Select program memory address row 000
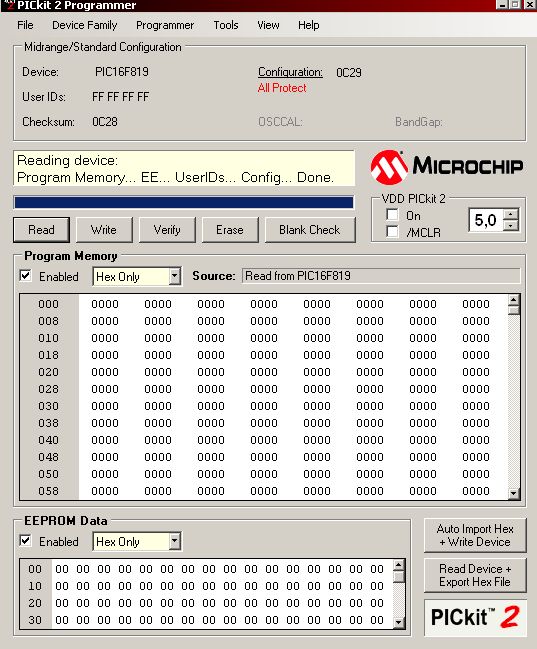This screenshot has height=649, width=537. click(x=48, y=304)
